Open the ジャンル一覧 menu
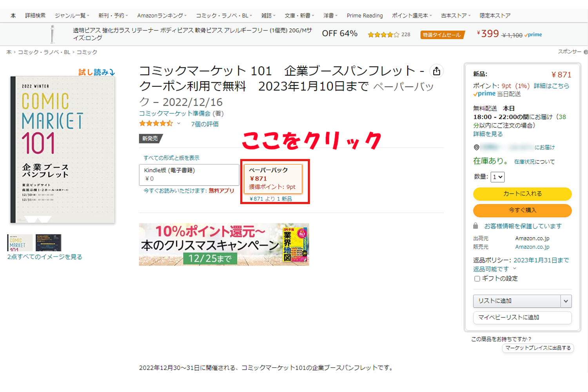588x392 pixels. click(x=72, y=16)
